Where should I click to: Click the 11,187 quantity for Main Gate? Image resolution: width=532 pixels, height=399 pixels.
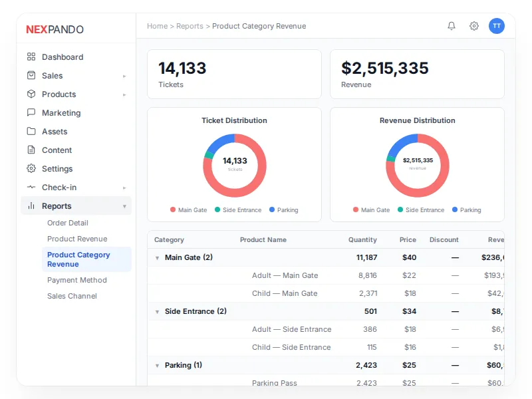(367, 257)
